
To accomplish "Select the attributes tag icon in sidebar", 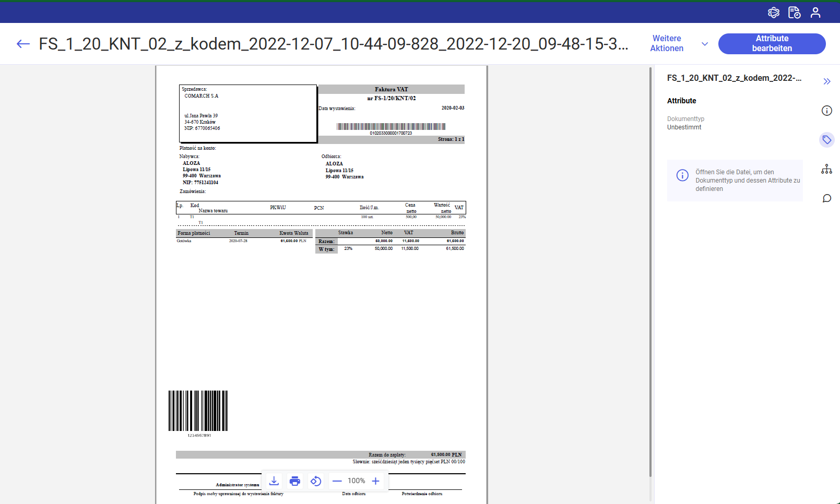I will (x=826, y=140).
